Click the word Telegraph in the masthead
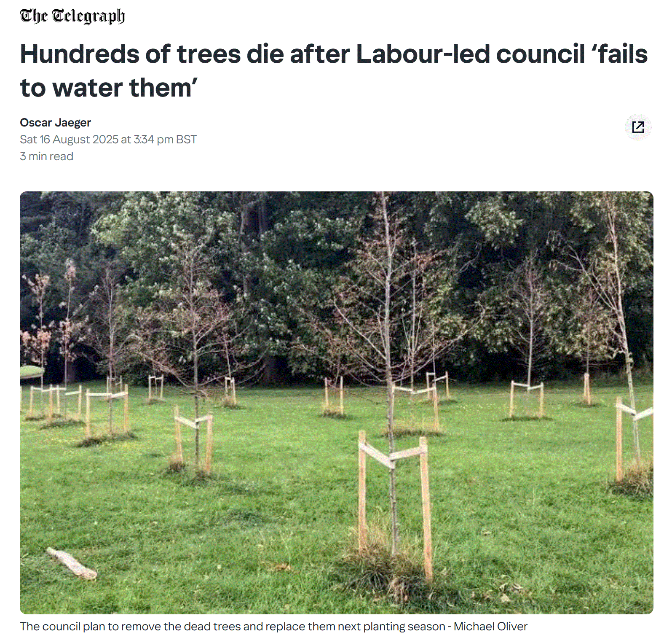Viewport: 672px width, 643px height. click(88, 16)
